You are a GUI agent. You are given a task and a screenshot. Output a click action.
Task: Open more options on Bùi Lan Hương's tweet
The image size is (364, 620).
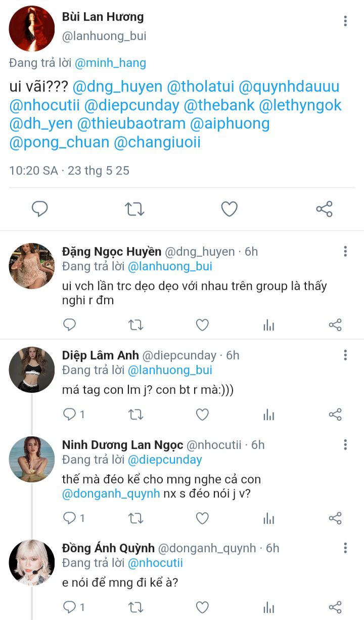(345, 21)
